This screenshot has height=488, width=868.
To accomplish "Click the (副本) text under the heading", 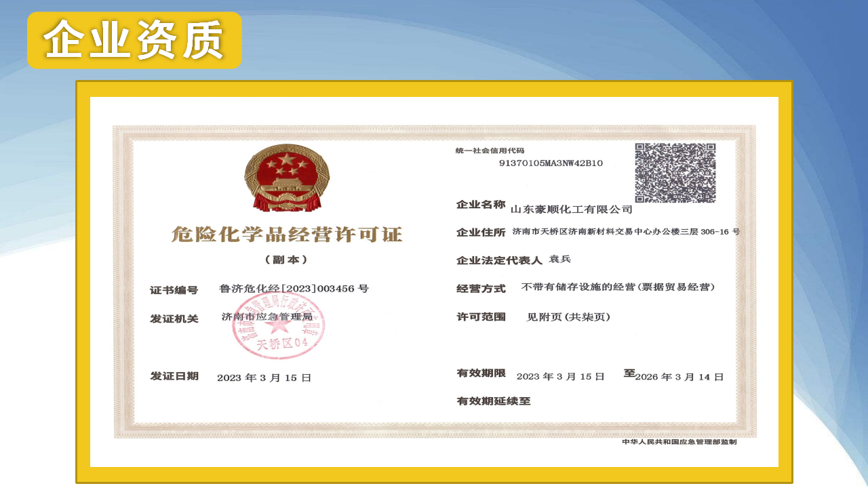I will pyautogui.click(x=286, y=260).
